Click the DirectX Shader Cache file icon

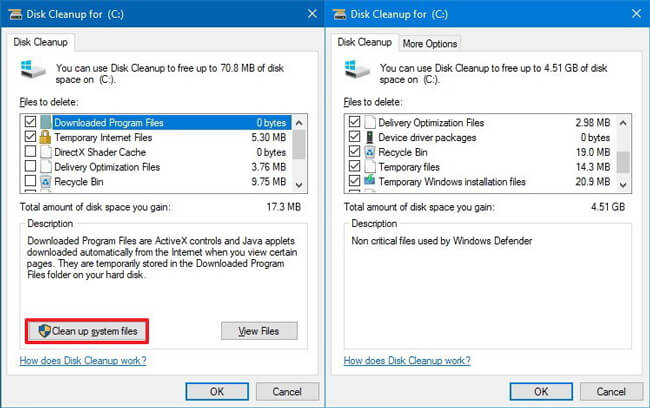pos(46,152)
